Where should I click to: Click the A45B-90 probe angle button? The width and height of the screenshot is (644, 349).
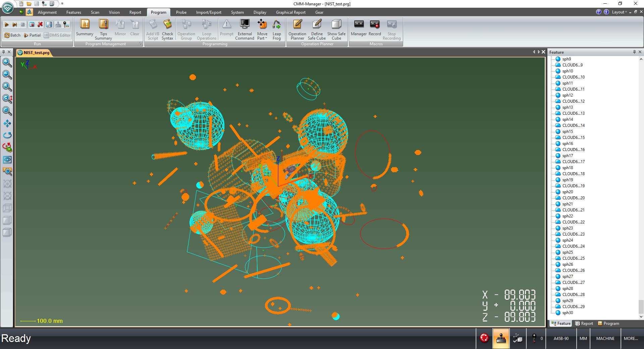click(561, 339)
